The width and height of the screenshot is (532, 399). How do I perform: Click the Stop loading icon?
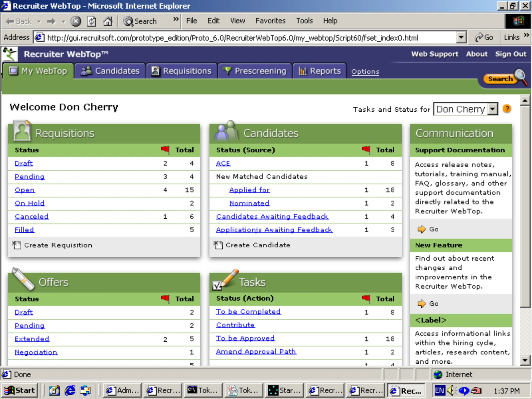pos(76,21)
